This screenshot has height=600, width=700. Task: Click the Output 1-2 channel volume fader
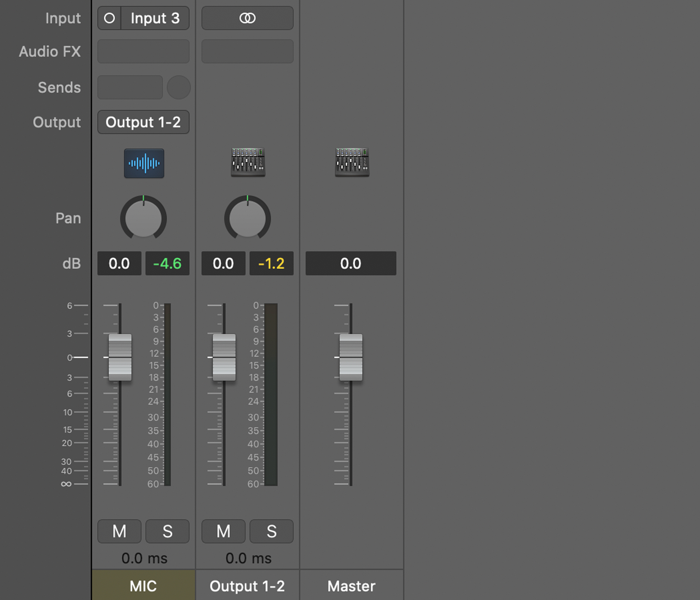pos(224,357)
